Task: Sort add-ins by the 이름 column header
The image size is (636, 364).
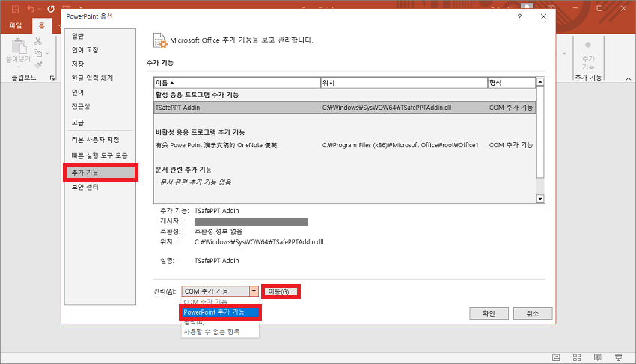Action: pos(237,83)
